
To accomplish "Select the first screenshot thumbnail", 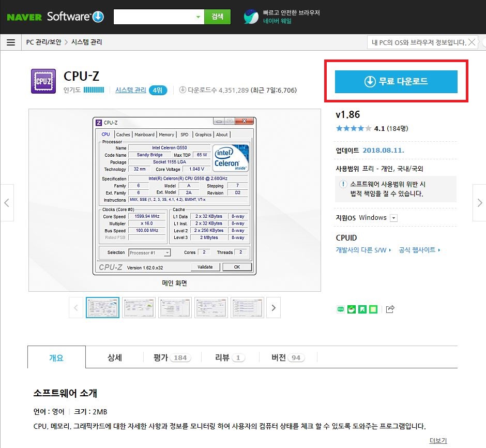I will [102, 308].
